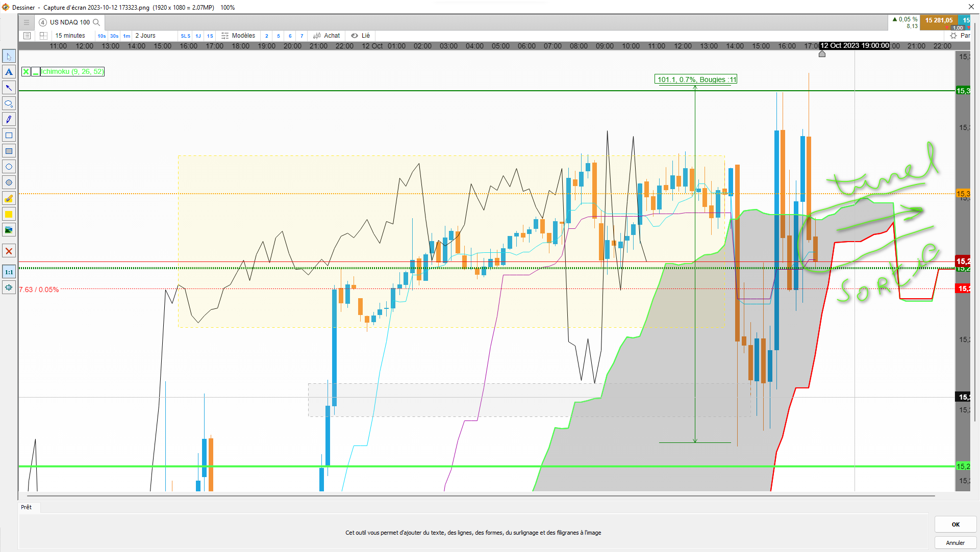The height and width of the screenshot is (552, 980).
Task: Click the Lié linked chart item
Action: coord(361,36)
